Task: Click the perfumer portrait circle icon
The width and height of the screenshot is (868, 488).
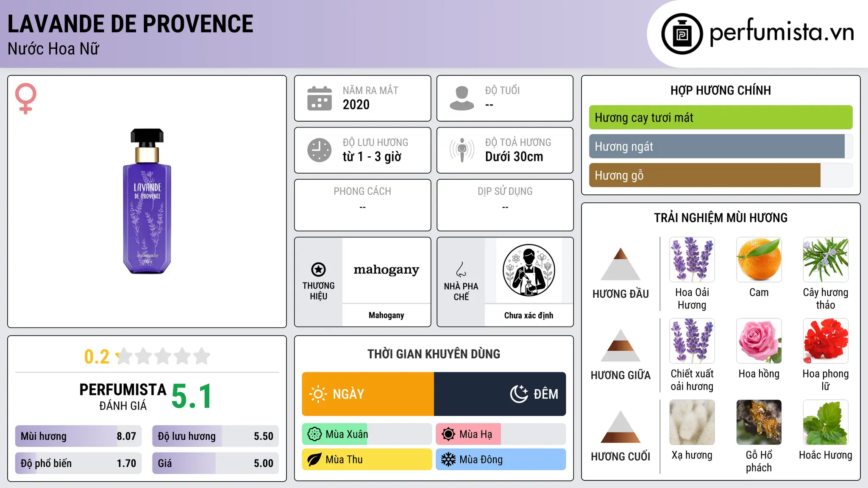Action: tap(529, 270)
